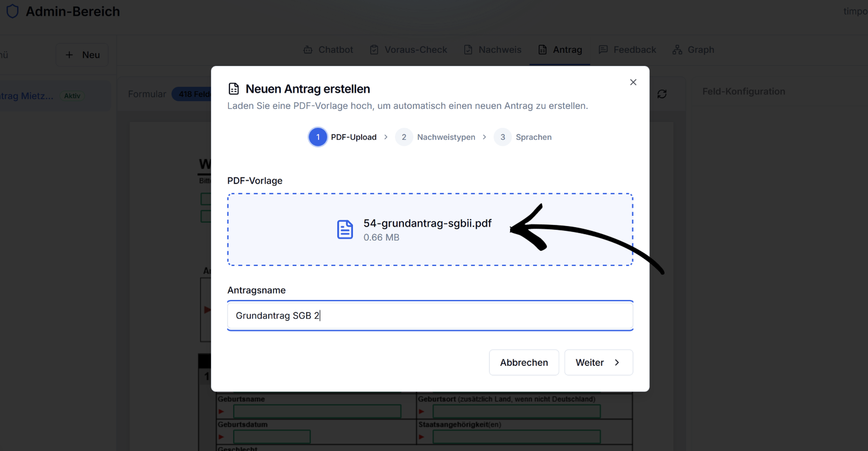Click the Feedback speech bubble icon
The width and height of the screenshot is (868, 451).
603,50
